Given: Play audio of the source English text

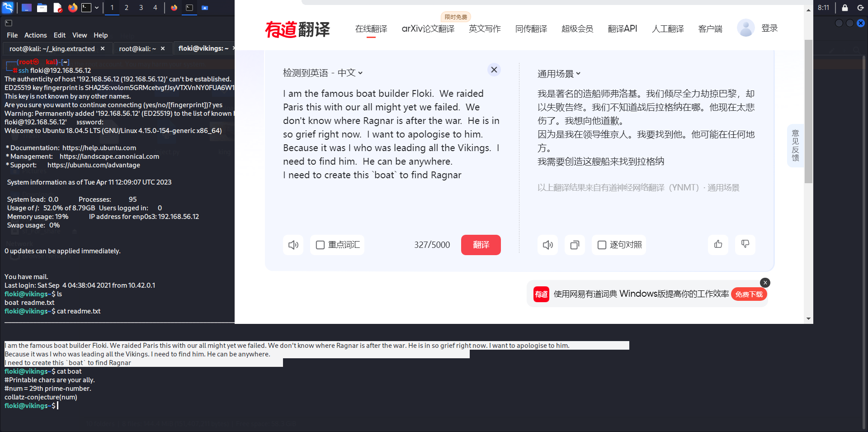Looking at the screenshot, I should click(x=293, y=245).
